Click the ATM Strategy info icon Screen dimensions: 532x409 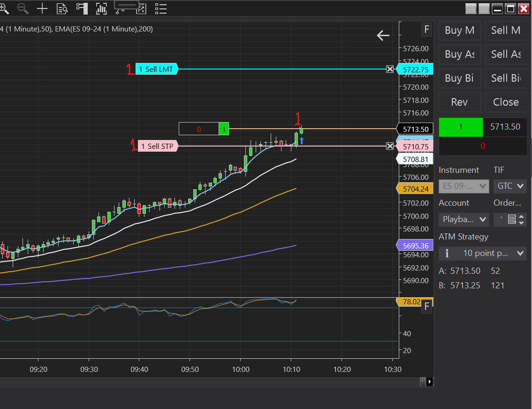[x=447, y=254]
